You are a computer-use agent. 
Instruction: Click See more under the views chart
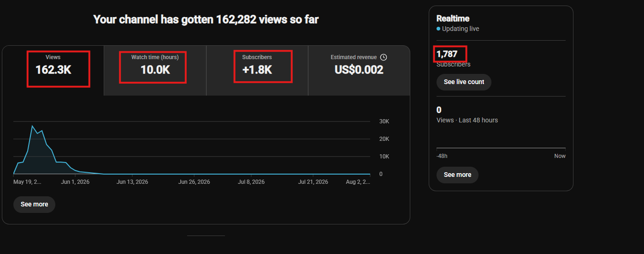click(34, 204)
